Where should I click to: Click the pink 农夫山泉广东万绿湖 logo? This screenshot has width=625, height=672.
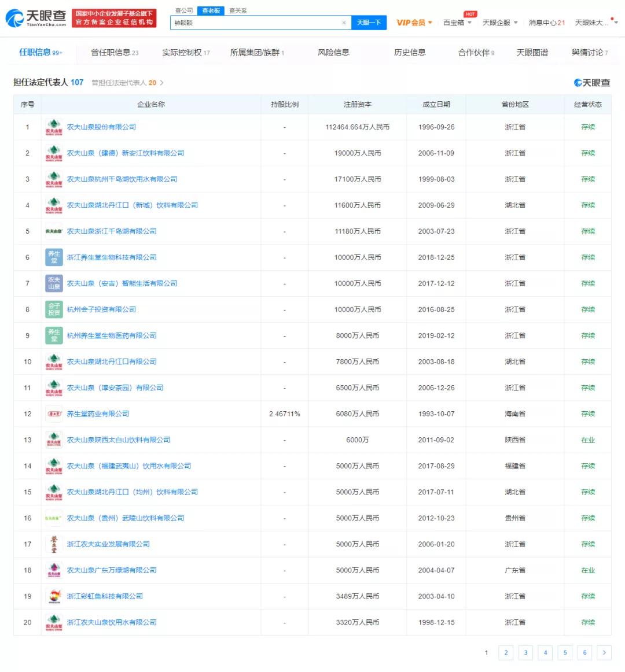tap(54, 570)
